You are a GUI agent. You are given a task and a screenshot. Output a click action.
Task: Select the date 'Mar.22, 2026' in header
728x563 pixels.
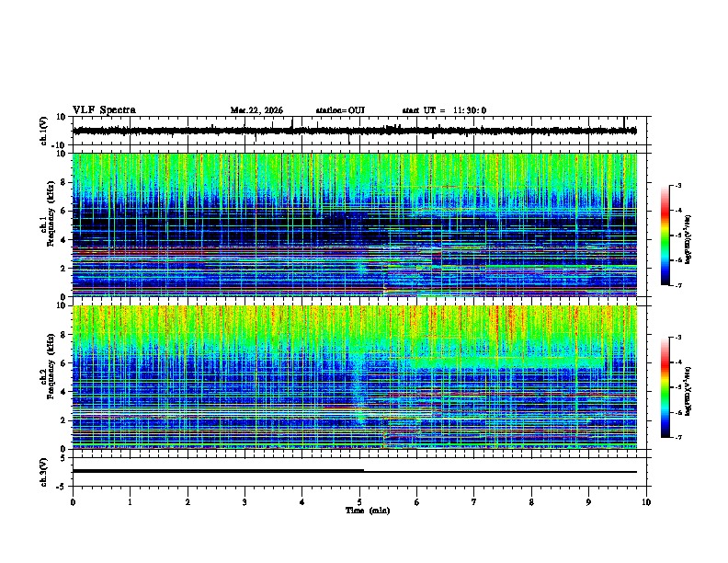[256, 110]
